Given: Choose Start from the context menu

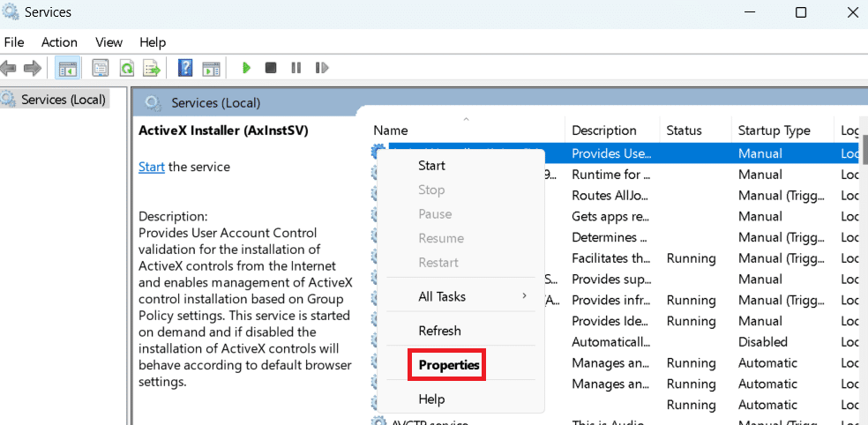Looking at the screenshot, I should click(x=431, y=165).
